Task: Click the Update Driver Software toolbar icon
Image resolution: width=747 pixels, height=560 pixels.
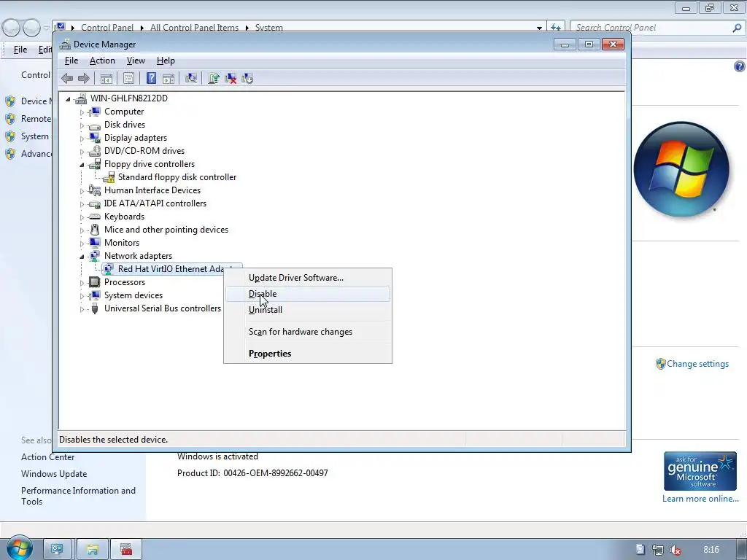Action: click(214, 79)
